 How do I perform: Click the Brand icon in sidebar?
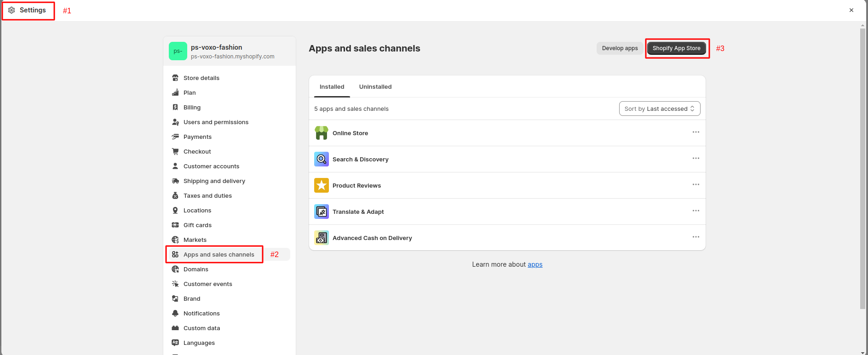coord(175,298)
